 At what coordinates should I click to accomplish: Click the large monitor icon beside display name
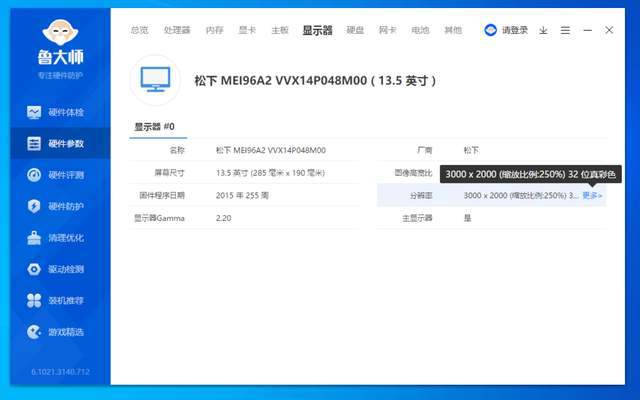click(155, 80)
